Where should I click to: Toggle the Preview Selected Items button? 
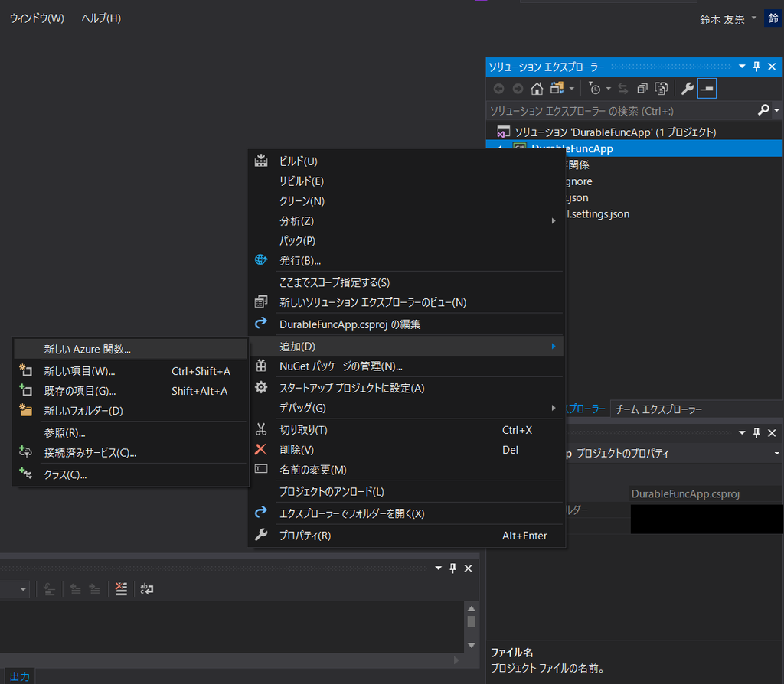click(x=707, y=89)
